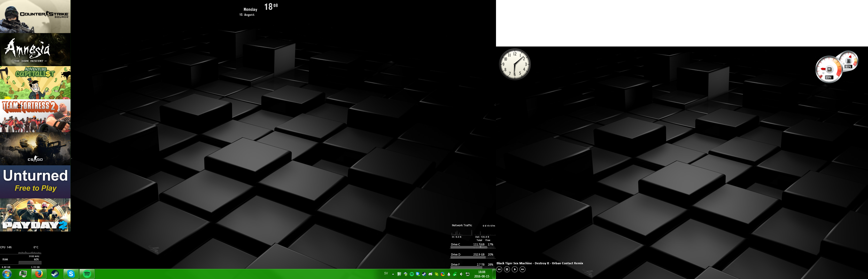Launch Counter-Strike Source from the game tiles
The image size is (868, 279).
[35, 17]
